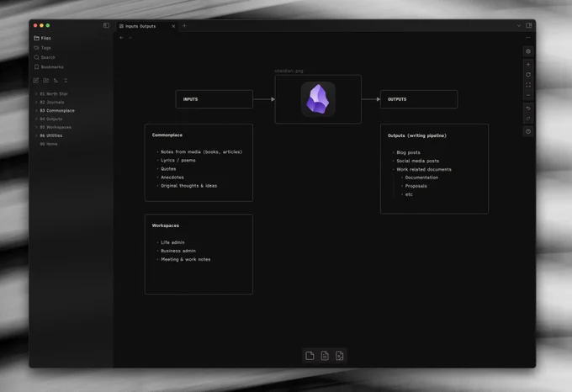Zoom in on the canvas
This screenshot has height=392, width=572.
pyautogui.click(x=528, y=65)
